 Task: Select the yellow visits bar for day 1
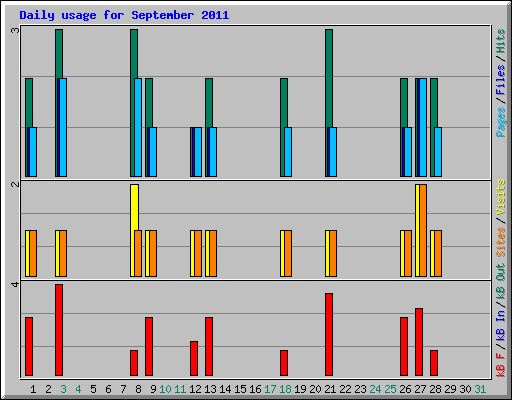pos(27,253)
